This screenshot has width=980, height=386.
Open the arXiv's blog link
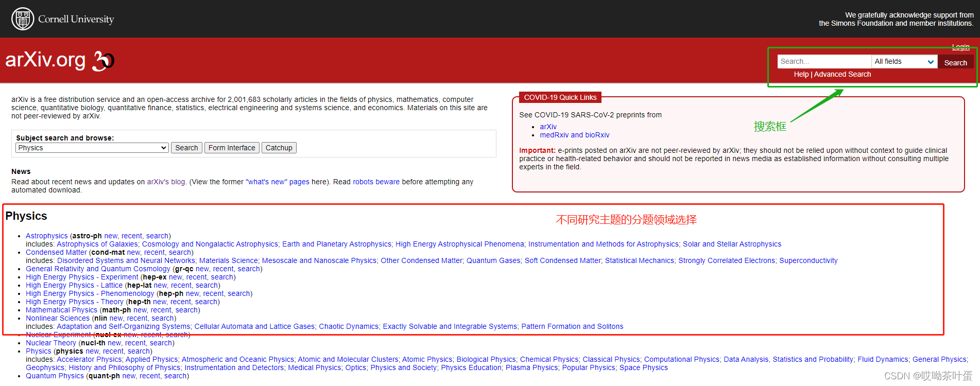166,182
